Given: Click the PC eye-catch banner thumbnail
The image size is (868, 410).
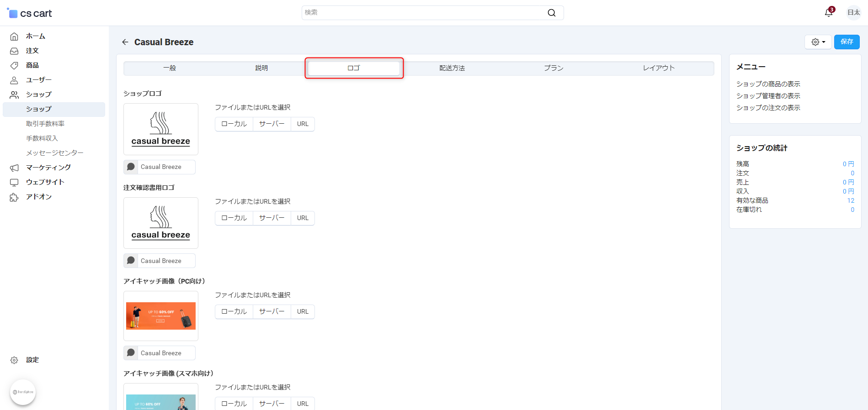Looking at the screenshot, I should pos(161,316).
